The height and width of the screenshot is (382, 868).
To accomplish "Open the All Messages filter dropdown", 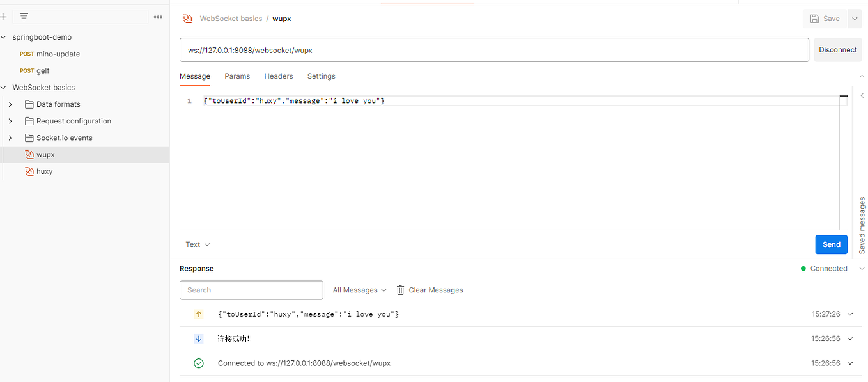I will point(359,290).
